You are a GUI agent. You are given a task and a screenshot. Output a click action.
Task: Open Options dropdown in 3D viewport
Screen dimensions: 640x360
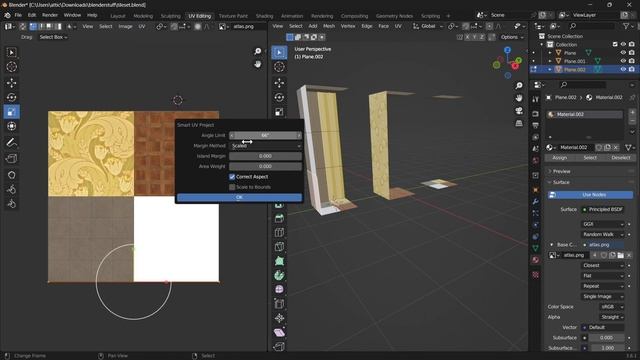[512, 37]
